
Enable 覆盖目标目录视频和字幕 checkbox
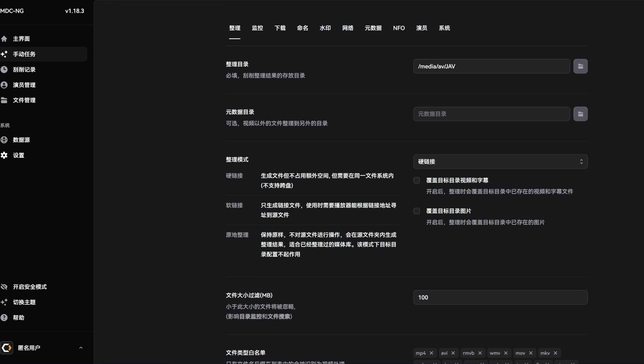click(417, 180)
